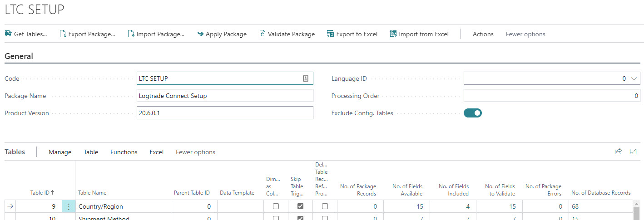This screenshot has height=220, width=644.
Task: Click the Validate Package icon
Action: coord(262,34)
